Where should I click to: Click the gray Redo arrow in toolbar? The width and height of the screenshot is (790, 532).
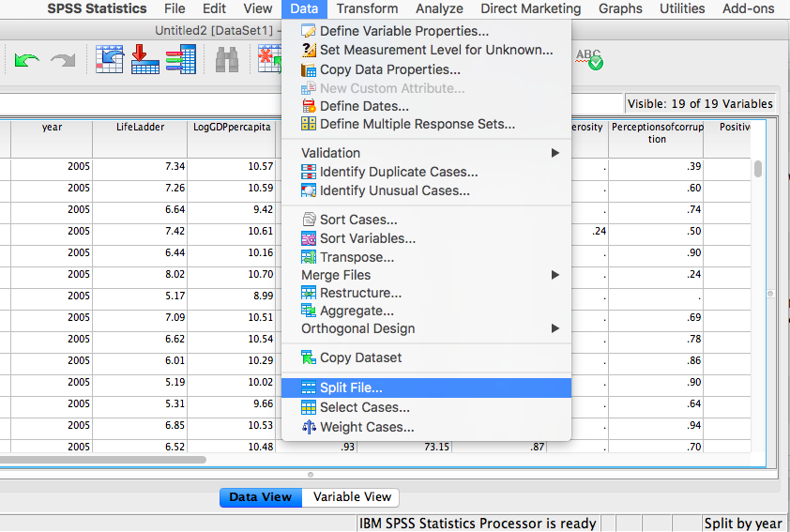[x=63, y=60]
